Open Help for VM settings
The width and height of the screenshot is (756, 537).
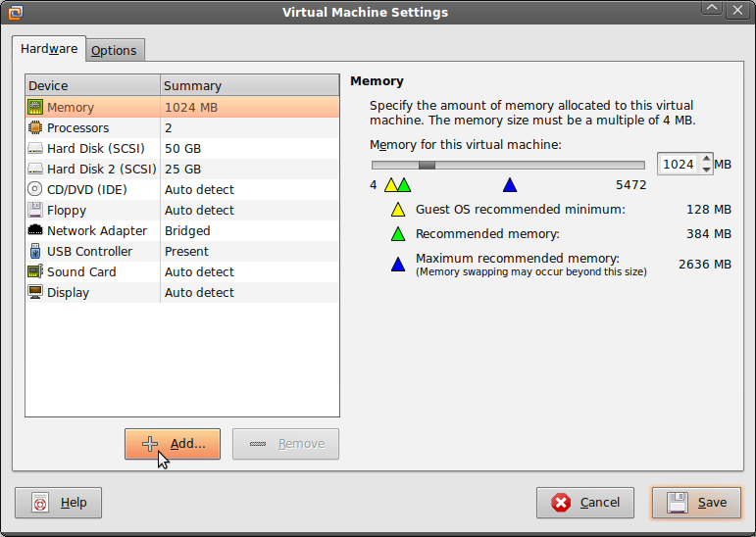[58, 503]
